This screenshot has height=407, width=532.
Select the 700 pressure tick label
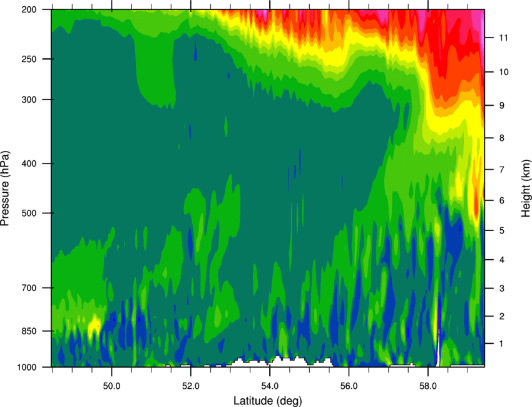[x=29, y=288]
